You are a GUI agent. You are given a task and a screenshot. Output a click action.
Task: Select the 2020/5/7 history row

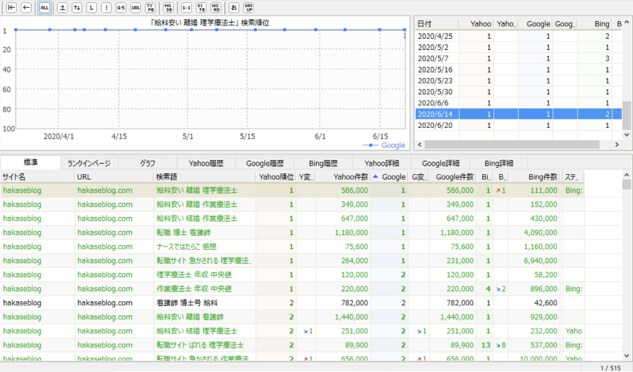coord(519,59)
